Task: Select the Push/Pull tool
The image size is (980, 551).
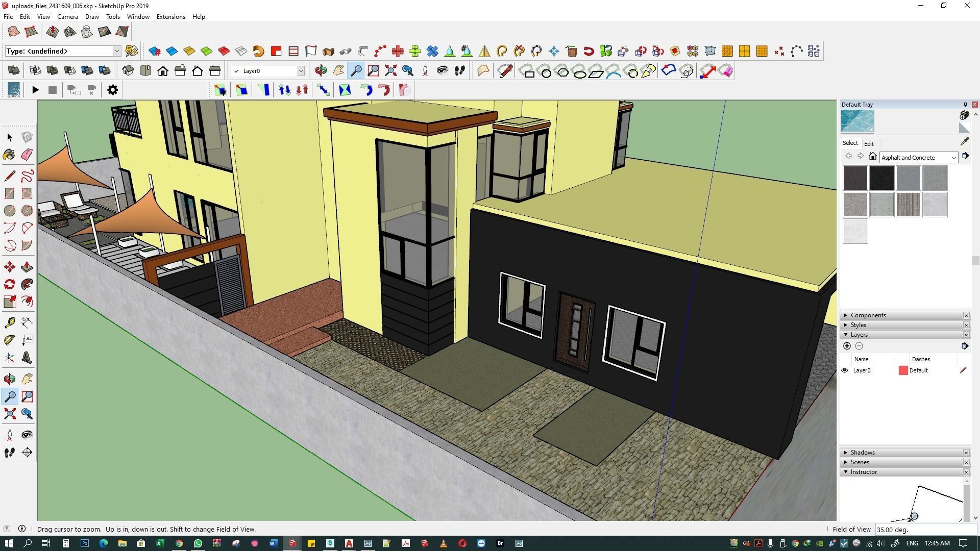Action: click(x=27, y=267)
